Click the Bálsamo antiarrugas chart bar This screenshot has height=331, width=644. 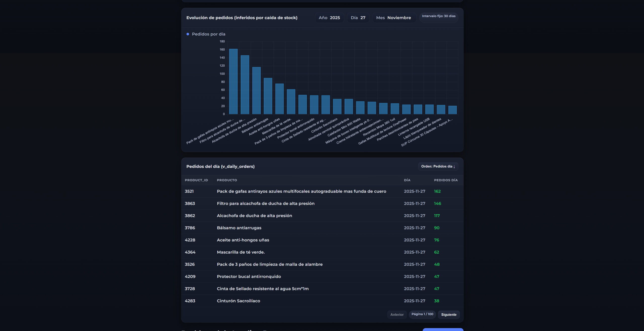coord(268,96)
